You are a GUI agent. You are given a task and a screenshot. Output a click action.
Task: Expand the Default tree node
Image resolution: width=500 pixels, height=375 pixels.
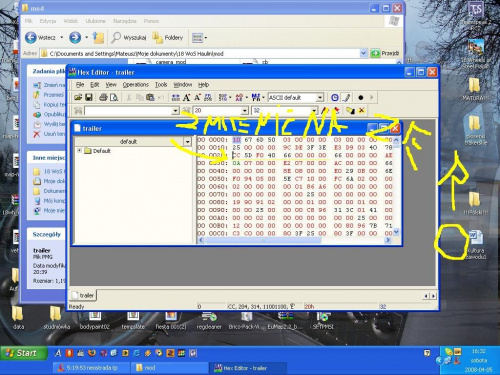[79, 151]
